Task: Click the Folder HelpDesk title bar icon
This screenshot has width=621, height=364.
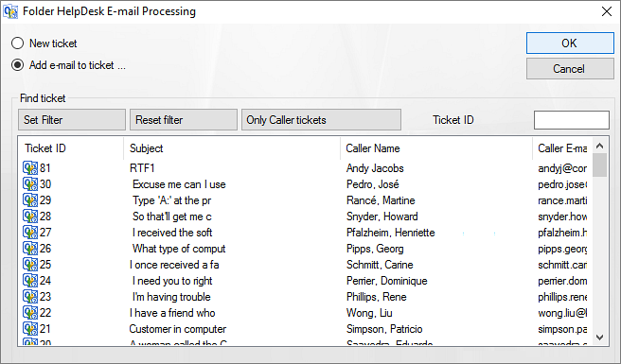Action: [x=10, y=11]
